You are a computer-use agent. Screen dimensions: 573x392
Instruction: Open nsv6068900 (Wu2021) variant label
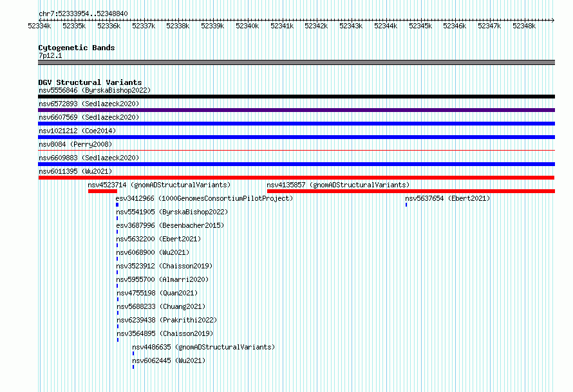tap(153, 252)
